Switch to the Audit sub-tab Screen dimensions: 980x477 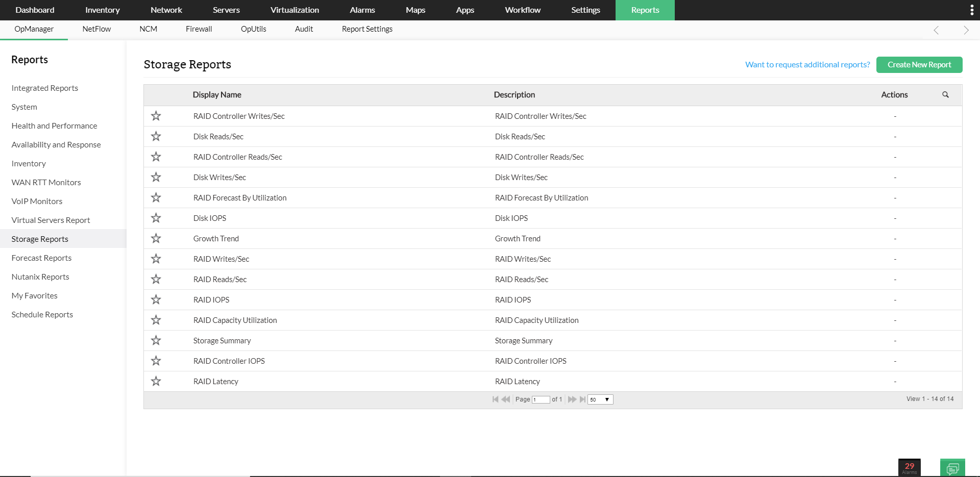tap(304, 29)
